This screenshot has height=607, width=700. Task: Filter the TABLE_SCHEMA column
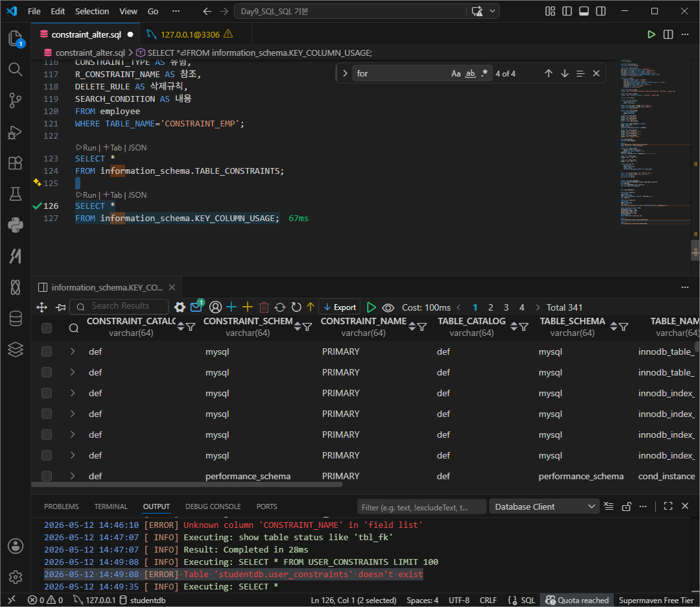click(624, 327)
